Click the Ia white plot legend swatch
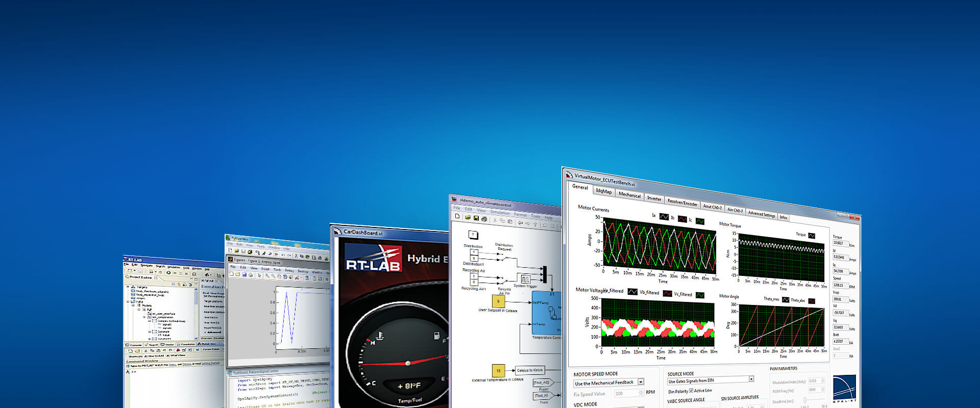980x408 pixels. pyautogui.click(x=664, y=217)
